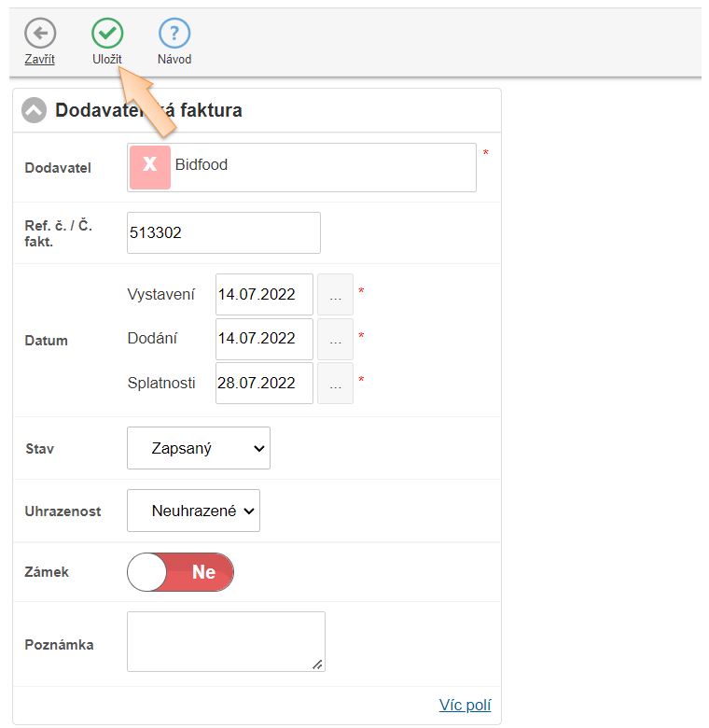This screenshot has width=709, height=728.
Task: Click the Dodání date input field
Action: coord(264,339)
